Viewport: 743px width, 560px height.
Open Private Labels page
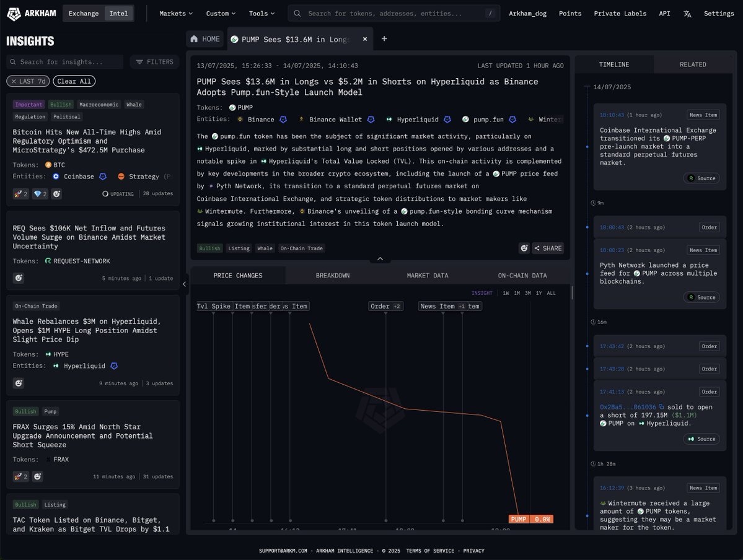point(620,13)
